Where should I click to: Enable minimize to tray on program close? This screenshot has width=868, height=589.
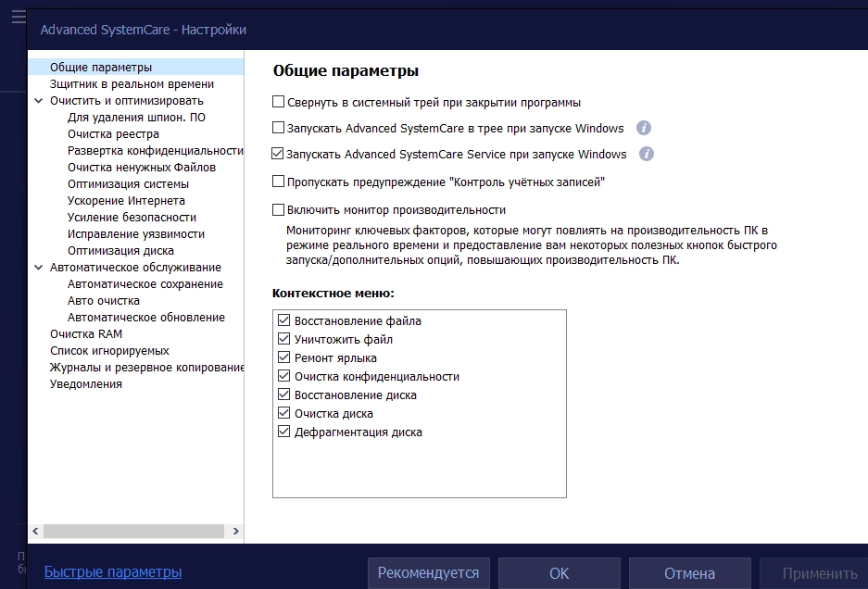278,102
